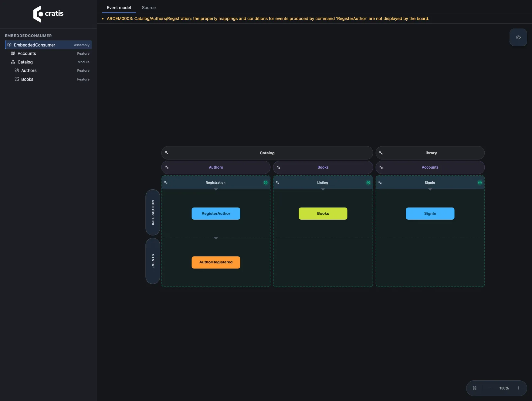
Task: Collapse the Registration slice
Action: coord(166,183)
